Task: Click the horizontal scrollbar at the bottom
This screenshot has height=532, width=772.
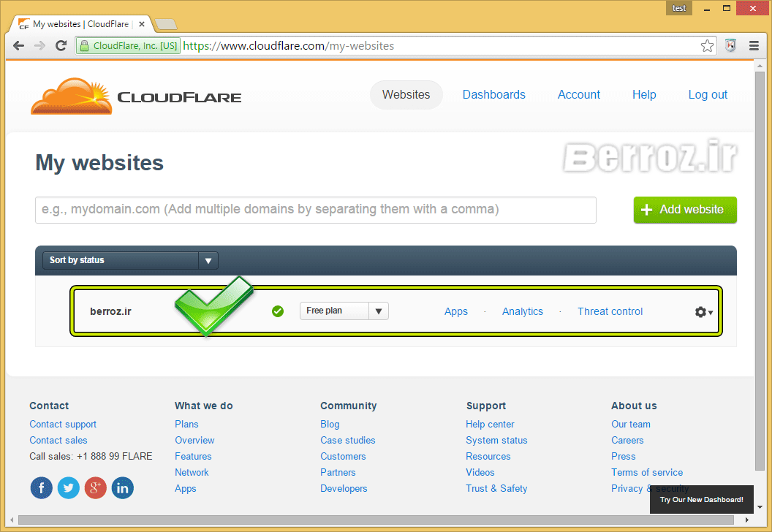Action: pyautogui.click(x=366, y=520)
